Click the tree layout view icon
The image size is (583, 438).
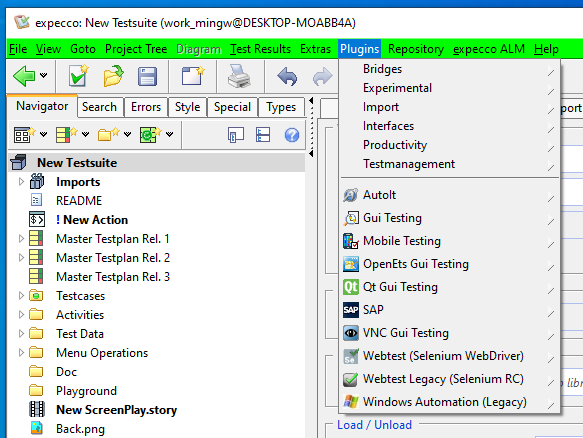[263, 135]
